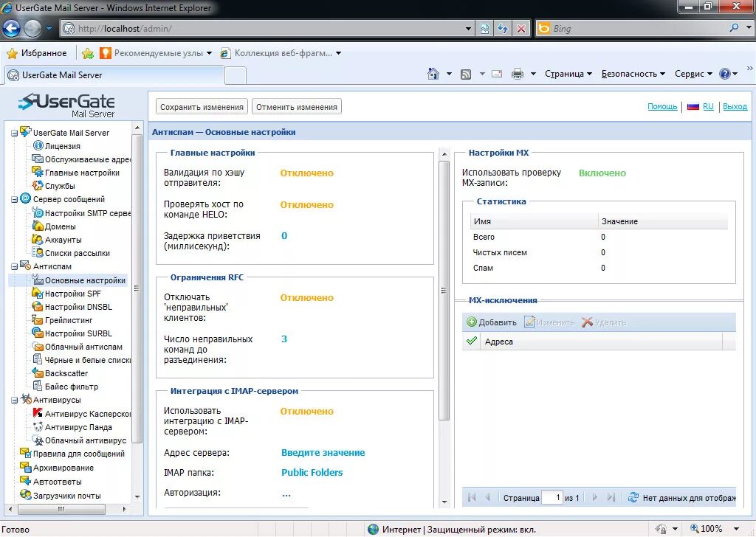Image resolution: width=756 pixels, height=537 pixels.
Task: Toggle Проверять хост по команде HELO value
Action: click(x=306, y=204)
